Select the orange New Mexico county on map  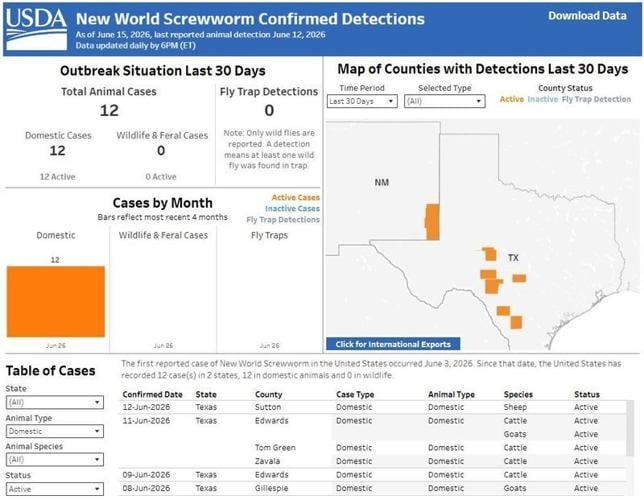click(432, 222)
